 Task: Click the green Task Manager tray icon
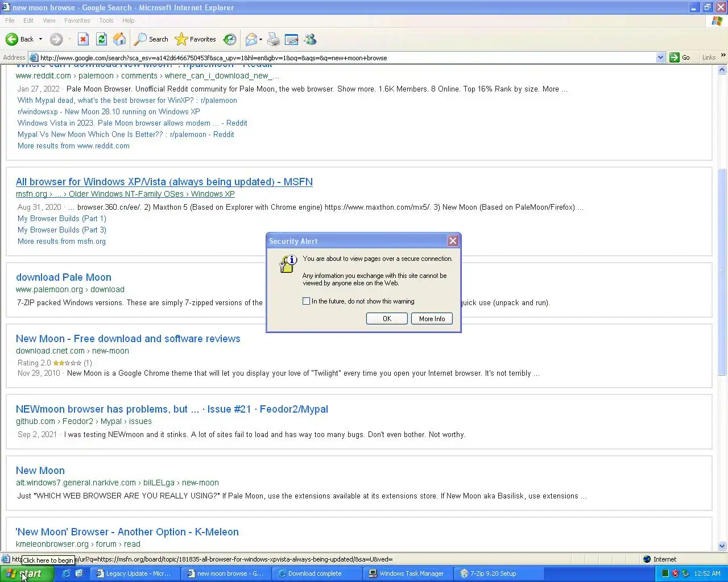coord(665,573)
